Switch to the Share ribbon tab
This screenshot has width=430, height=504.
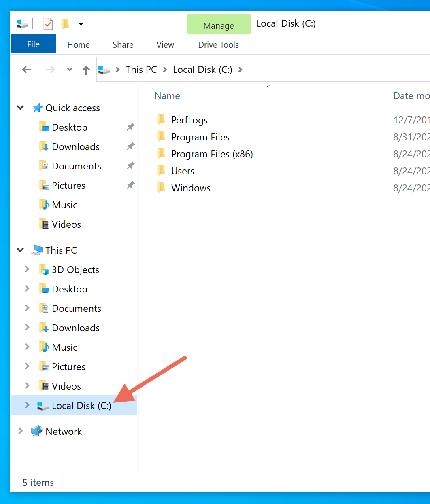[x=123, y=44]
